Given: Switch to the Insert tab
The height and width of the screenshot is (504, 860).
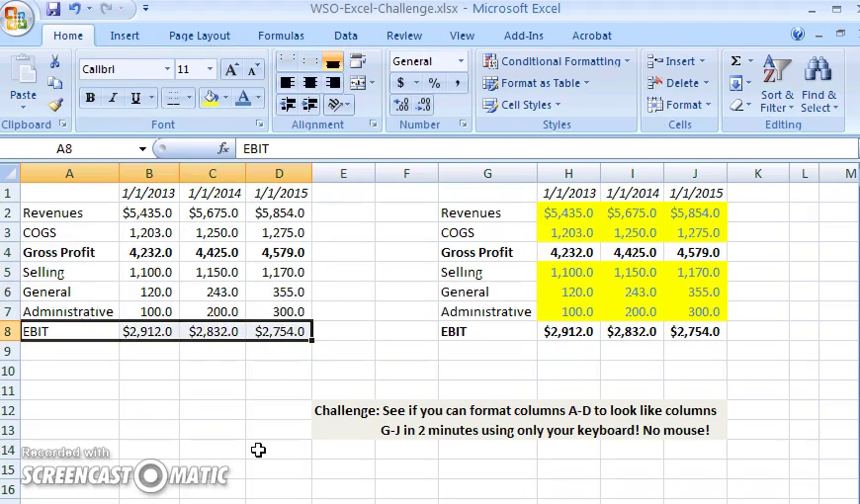Looking at the screenshot, I should [124, 36].
